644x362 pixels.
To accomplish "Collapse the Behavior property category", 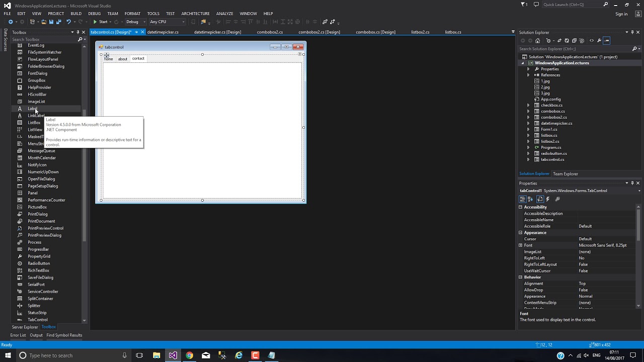I will coord(520,277).
